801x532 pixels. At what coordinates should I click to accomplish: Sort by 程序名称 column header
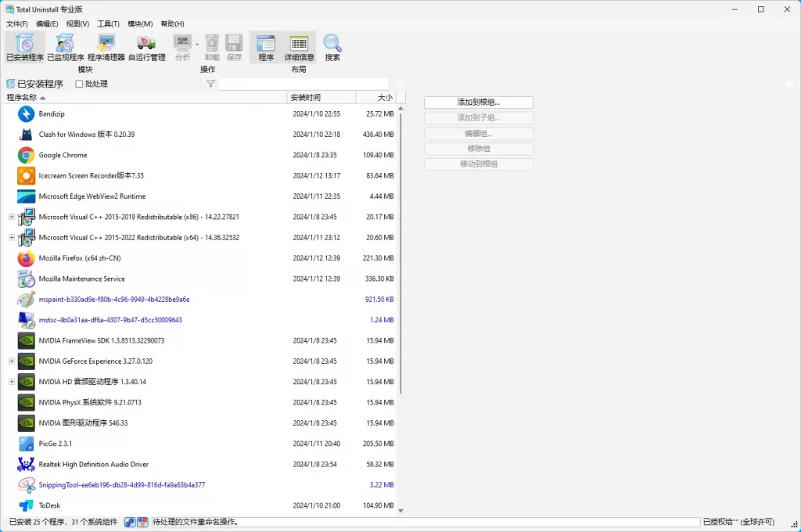[145, 98]
